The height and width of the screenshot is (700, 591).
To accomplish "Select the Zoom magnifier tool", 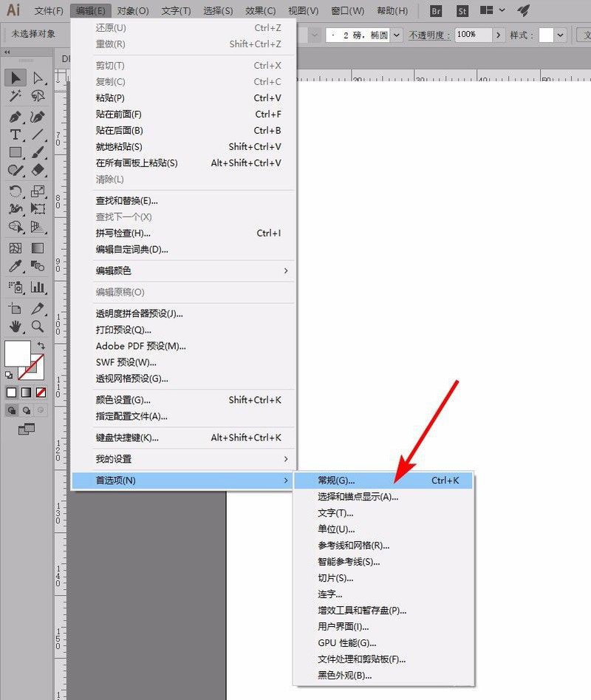I will (38, 326).
